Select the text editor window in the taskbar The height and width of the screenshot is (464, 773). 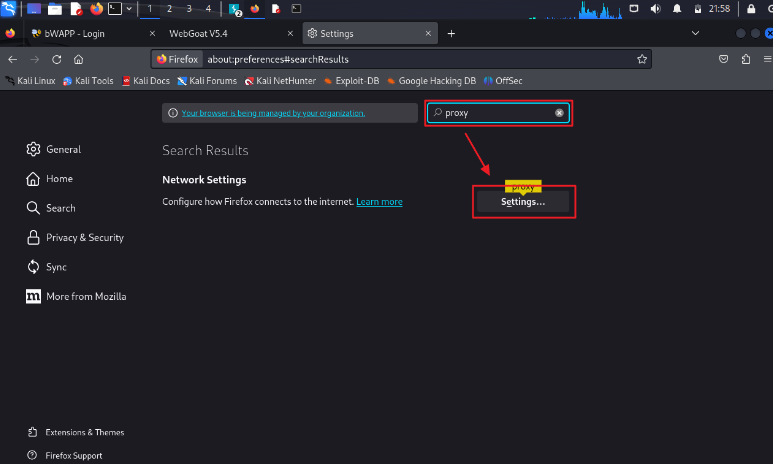(276, 9)
